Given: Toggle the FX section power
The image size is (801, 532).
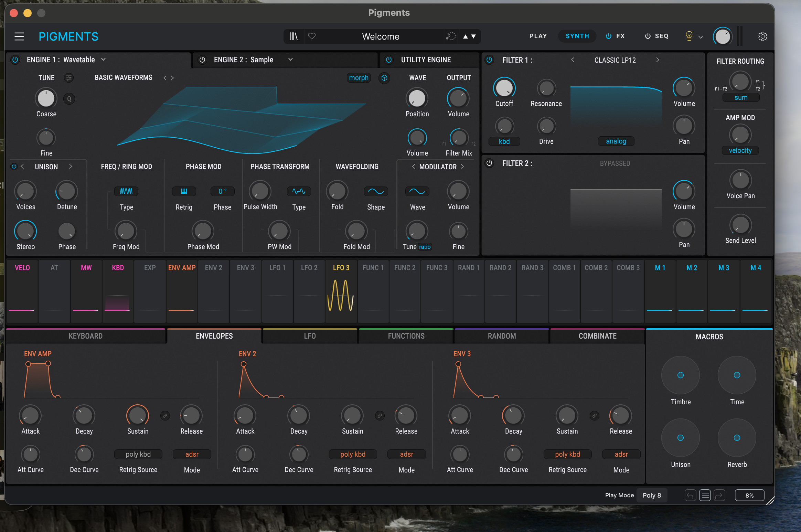Looking at the screenshot, I should pyautogui.click(x=609, y=36).
